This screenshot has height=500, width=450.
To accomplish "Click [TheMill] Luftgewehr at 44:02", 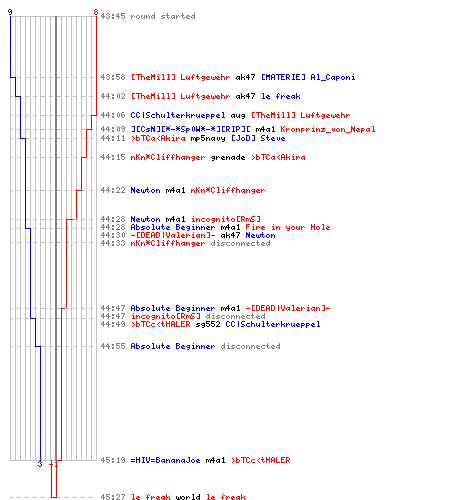I will [180, 96].
